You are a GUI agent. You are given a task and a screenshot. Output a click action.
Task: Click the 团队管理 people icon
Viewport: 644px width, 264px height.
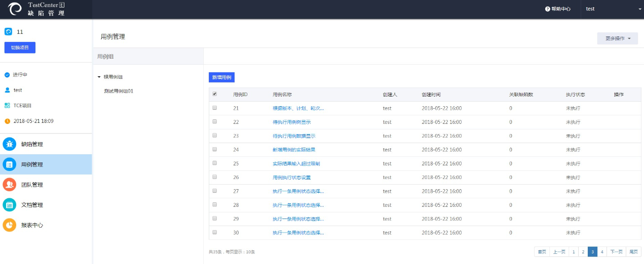(x=10, y=185)
